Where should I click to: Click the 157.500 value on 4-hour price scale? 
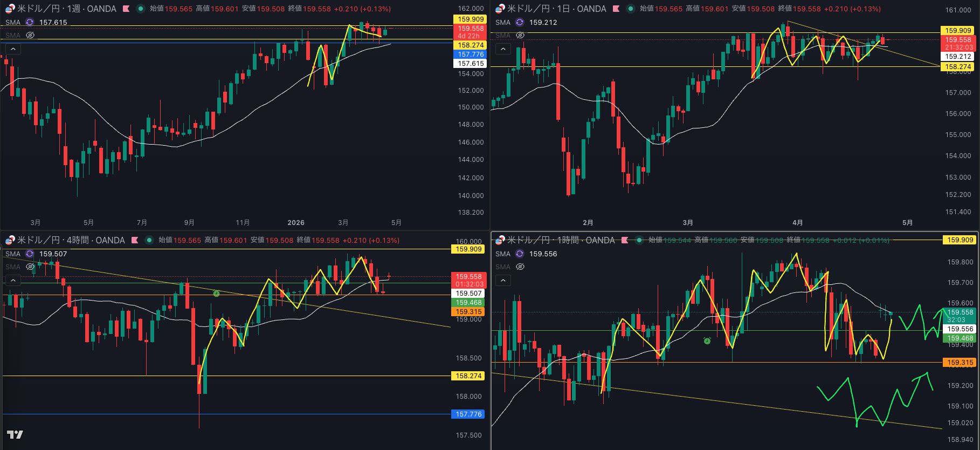pos(469,435)
